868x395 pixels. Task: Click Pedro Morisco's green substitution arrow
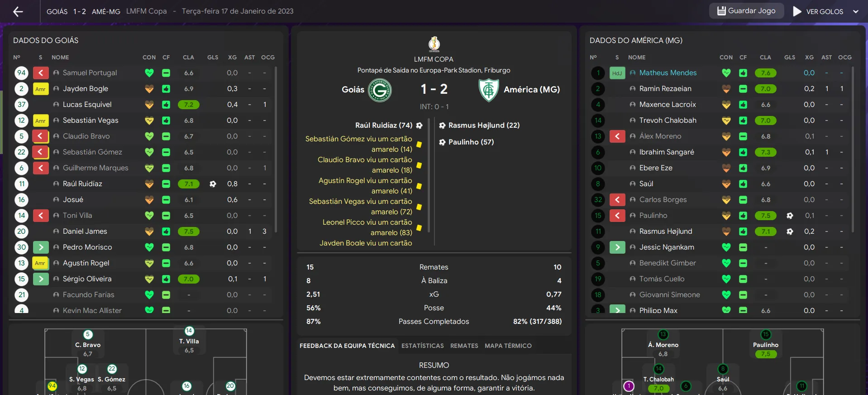[x=41, y=247]
